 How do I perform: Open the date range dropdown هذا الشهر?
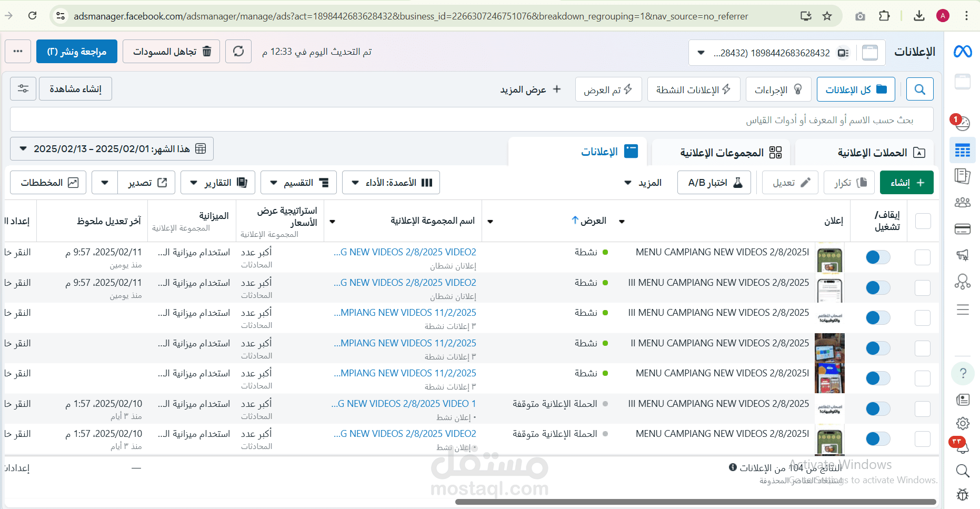click(x=112, y=149)
